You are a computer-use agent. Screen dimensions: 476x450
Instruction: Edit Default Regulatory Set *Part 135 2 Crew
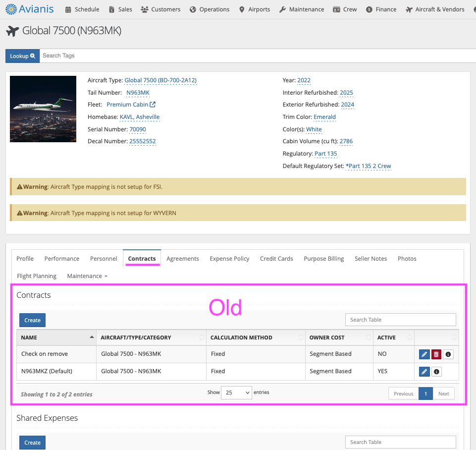click(x=368, y=166)
